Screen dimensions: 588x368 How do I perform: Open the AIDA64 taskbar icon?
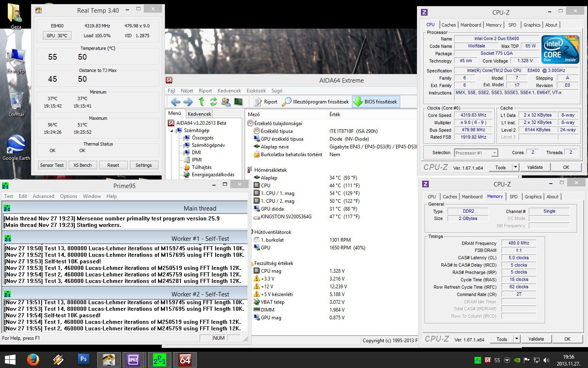(x=185, y=359)
